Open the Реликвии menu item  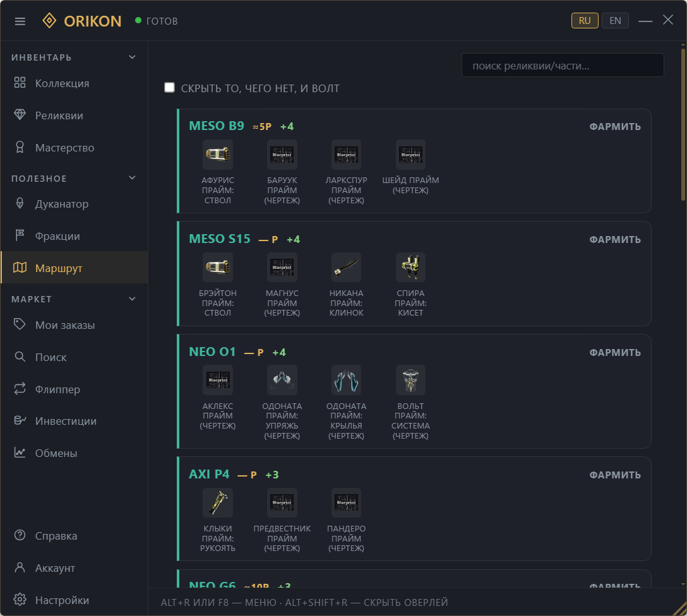click(74, 115)
